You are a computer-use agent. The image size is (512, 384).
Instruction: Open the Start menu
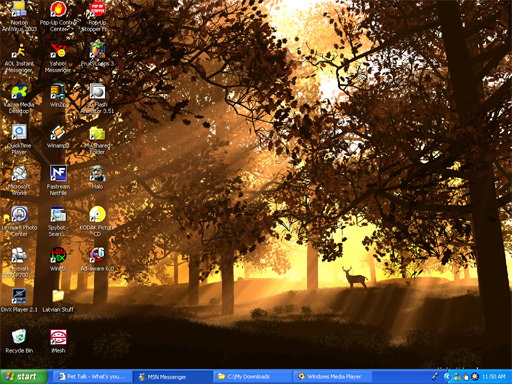[x=24, y=377]
